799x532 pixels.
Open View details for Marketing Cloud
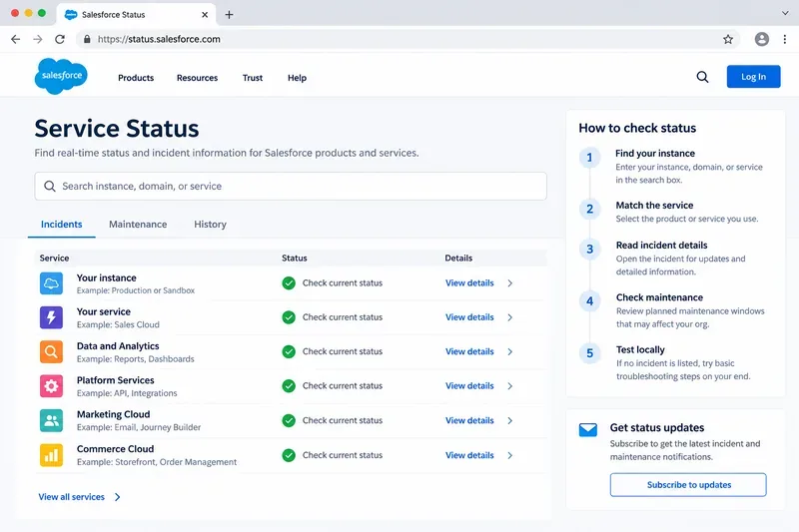click(469, 420)
